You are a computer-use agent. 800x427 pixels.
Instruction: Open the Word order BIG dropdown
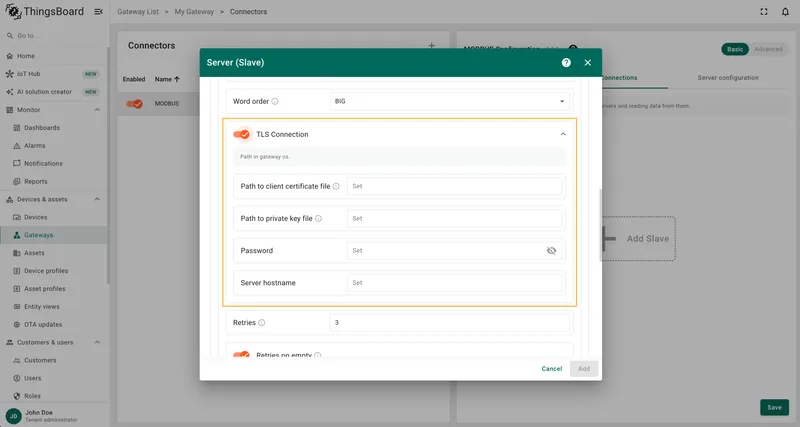point(449,101)
